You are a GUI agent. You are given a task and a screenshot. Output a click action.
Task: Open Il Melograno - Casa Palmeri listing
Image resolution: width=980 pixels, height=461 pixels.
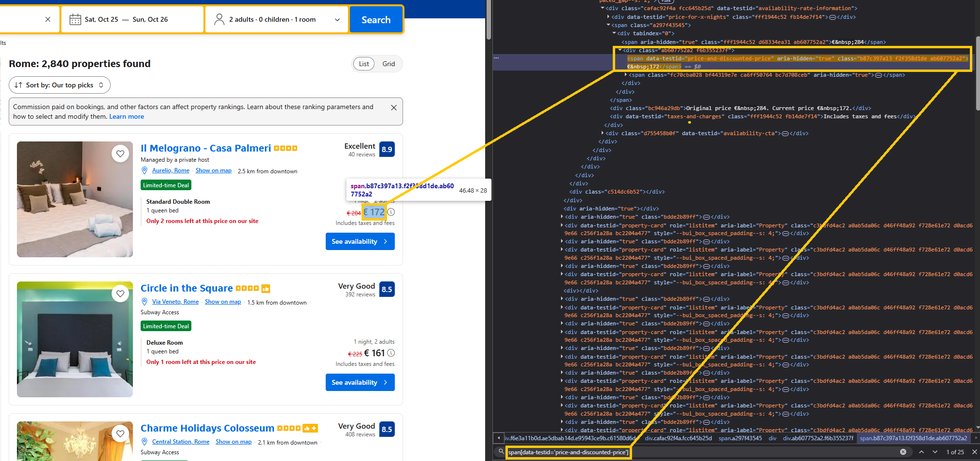205,148
